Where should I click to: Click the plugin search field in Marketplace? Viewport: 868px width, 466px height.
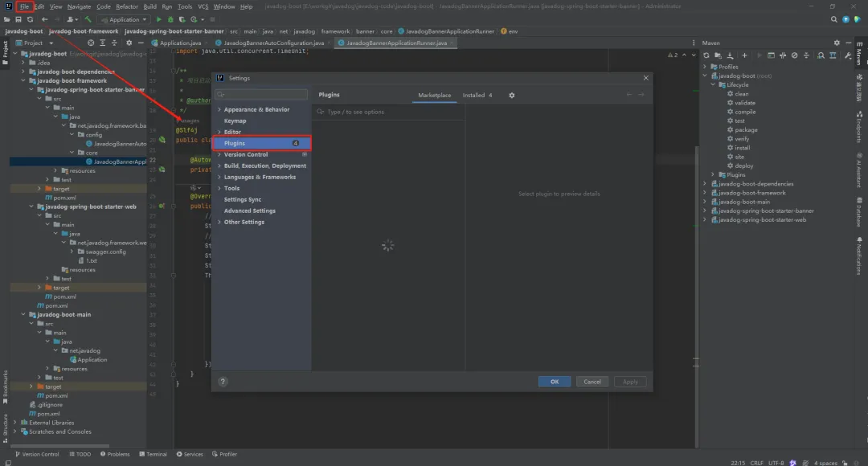(390, 112)
